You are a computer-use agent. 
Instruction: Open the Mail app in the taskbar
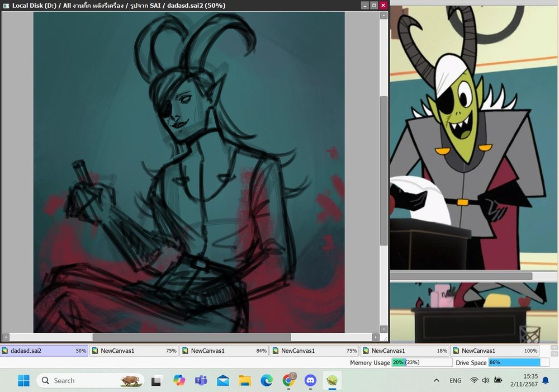tap(222, 381)
